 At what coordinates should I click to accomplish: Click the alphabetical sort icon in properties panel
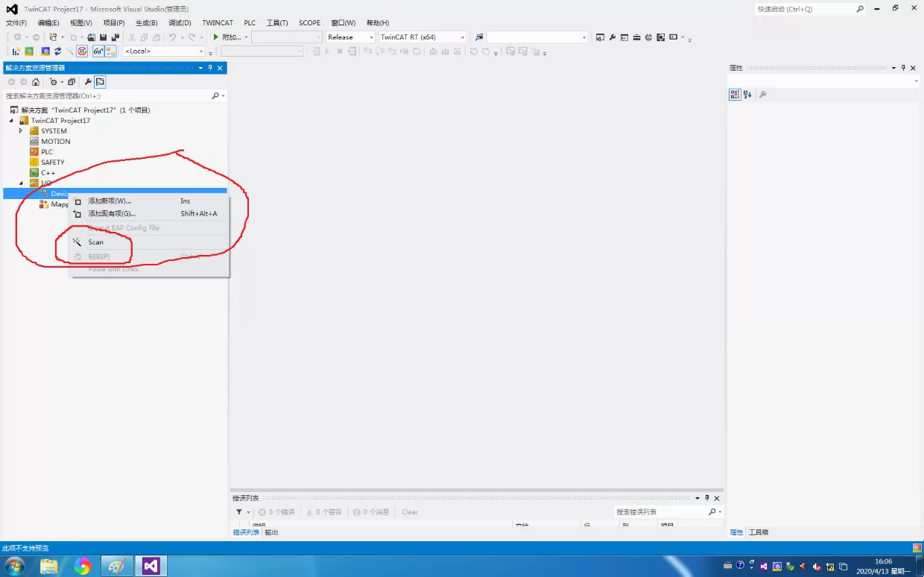pos(747,95)
